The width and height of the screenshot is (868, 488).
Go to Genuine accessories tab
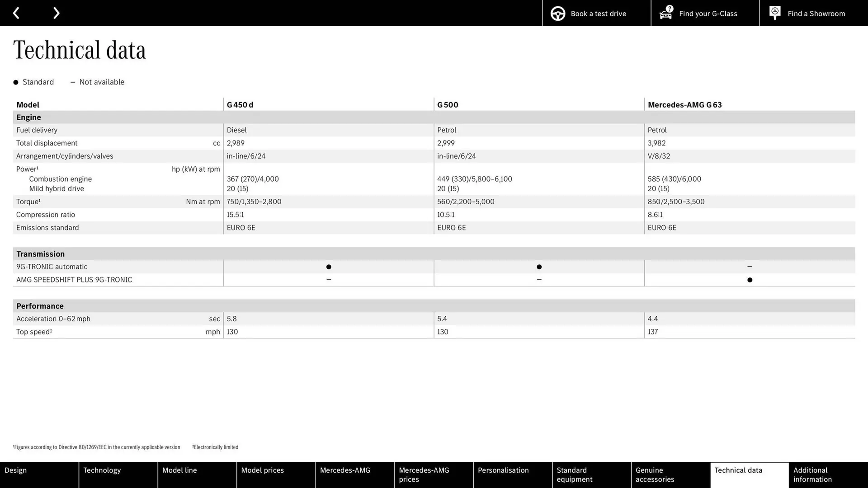670,474
